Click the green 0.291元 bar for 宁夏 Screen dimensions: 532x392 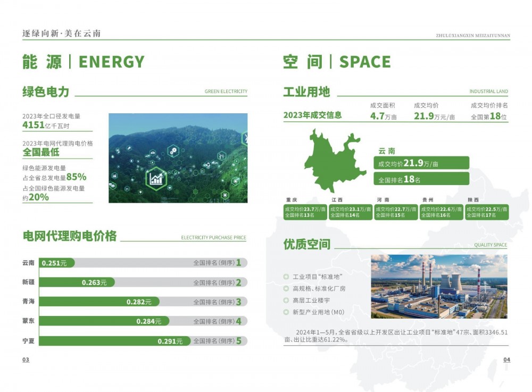(x=115, y=341)
